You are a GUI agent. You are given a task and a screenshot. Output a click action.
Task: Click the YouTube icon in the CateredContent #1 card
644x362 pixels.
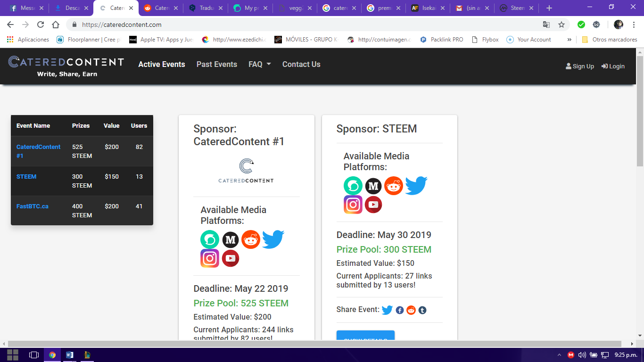(x=231, y=258)
